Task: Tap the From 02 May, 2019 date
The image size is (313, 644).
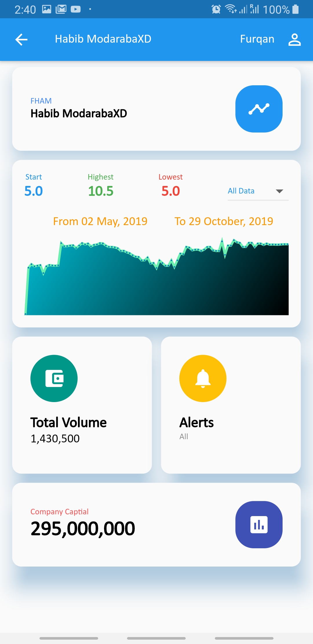Action: (100, 221)
